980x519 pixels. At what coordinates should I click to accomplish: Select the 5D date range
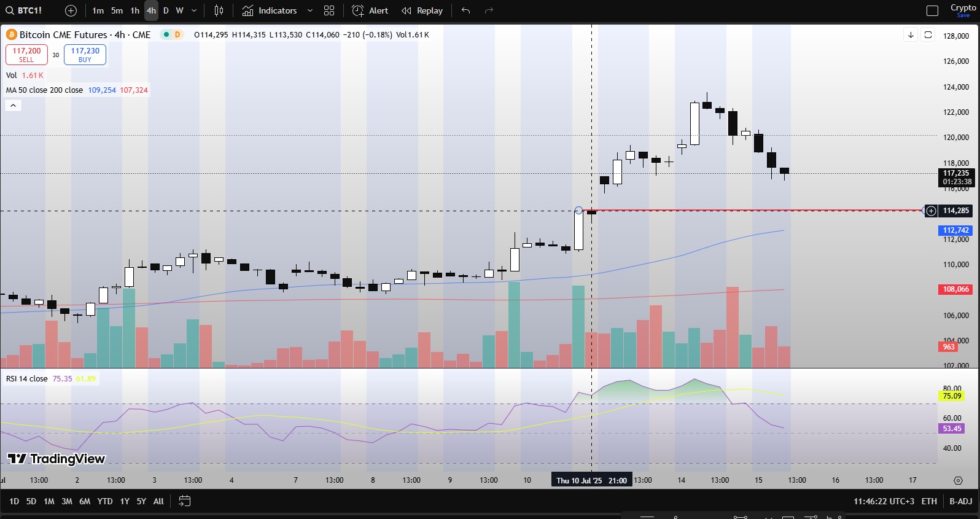coord(31,501)
